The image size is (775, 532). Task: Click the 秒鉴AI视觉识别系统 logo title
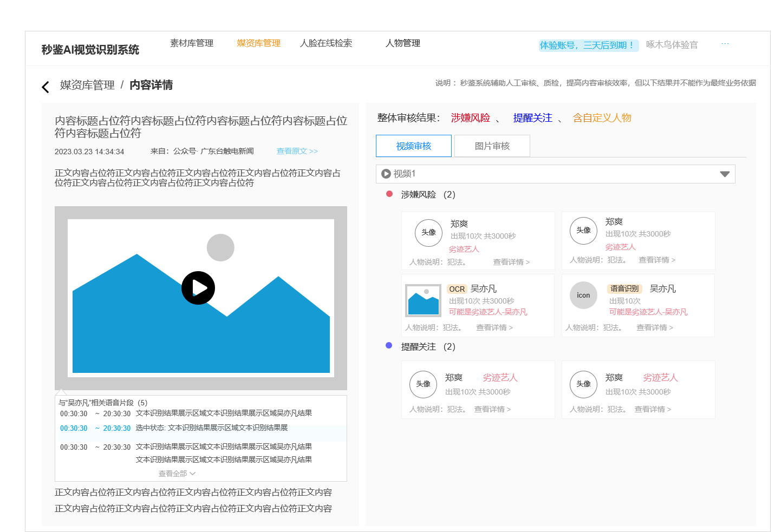90,50
